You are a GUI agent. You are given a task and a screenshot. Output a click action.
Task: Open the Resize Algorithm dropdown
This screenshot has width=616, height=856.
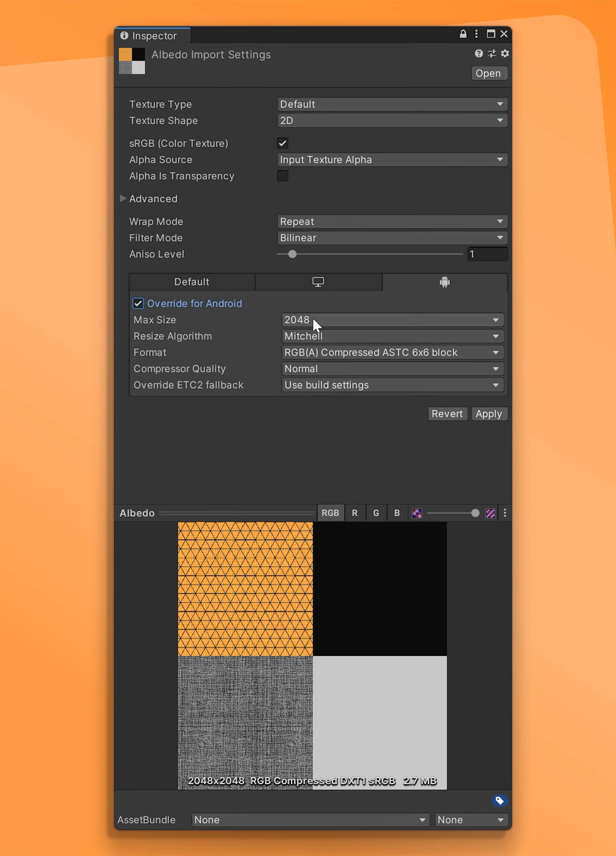coord(392,336)
